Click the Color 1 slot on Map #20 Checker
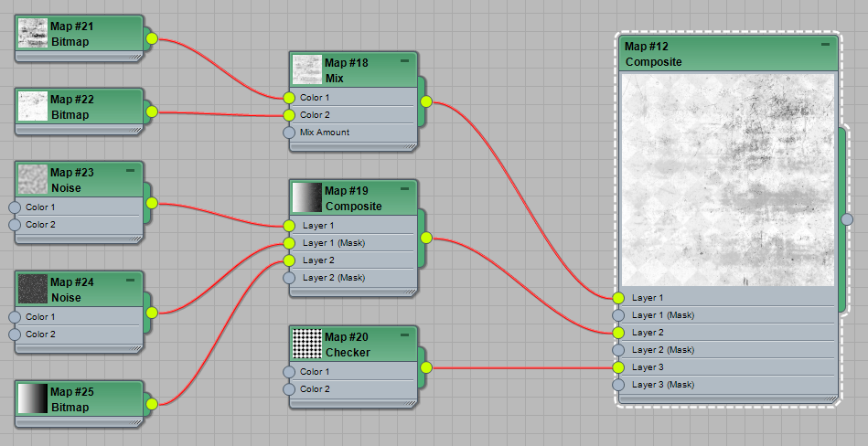Screen dimensions: 868x446 click(289, 372)
